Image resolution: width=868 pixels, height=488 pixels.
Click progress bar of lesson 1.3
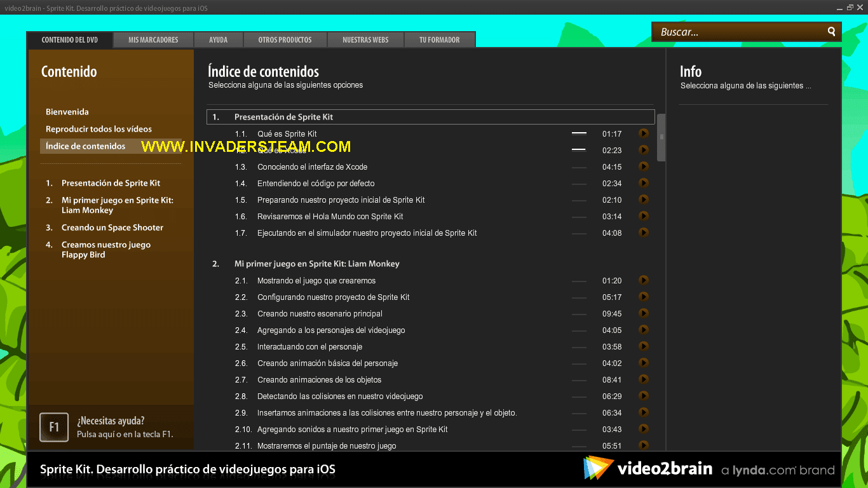[579, 166]
